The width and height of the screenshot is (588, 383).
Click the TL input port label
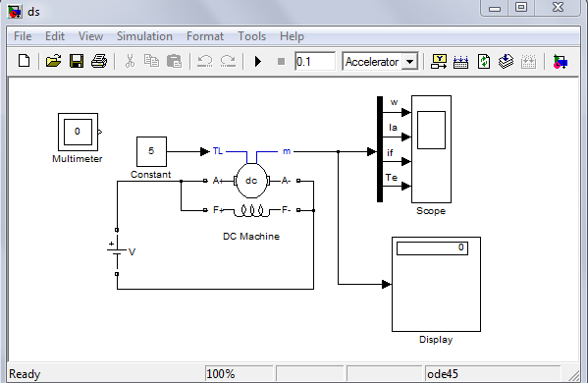218,151
